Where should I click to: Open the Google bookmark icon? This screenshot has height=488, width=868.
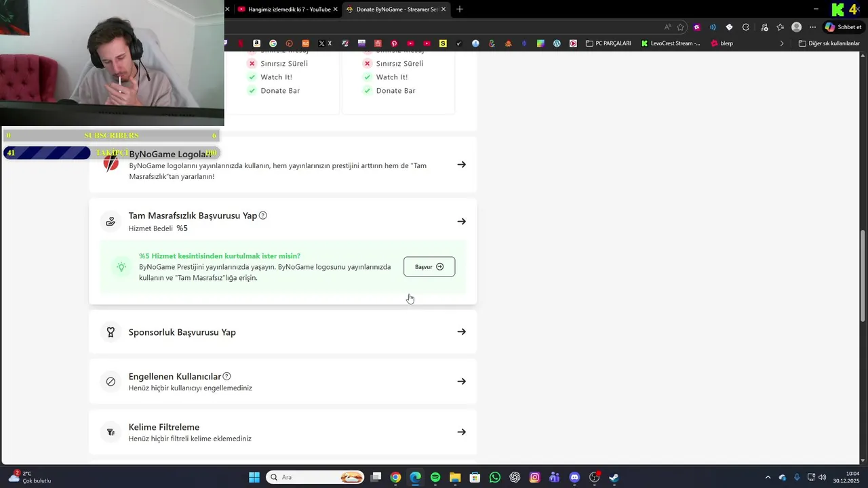click(273, 43)
